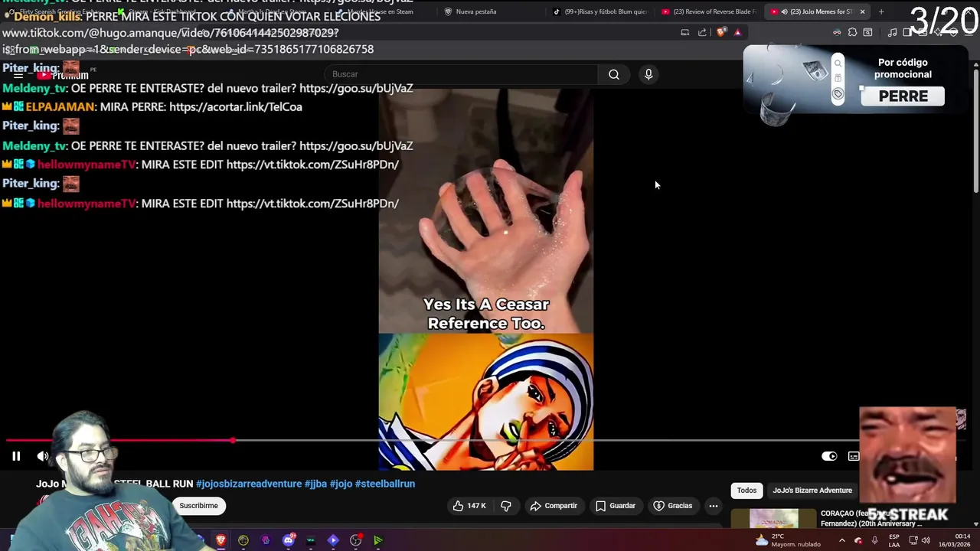The height and width of the screenshot is (551, 980).
Task: Like the video showing 147 K
Action: [x=469, y=506]
